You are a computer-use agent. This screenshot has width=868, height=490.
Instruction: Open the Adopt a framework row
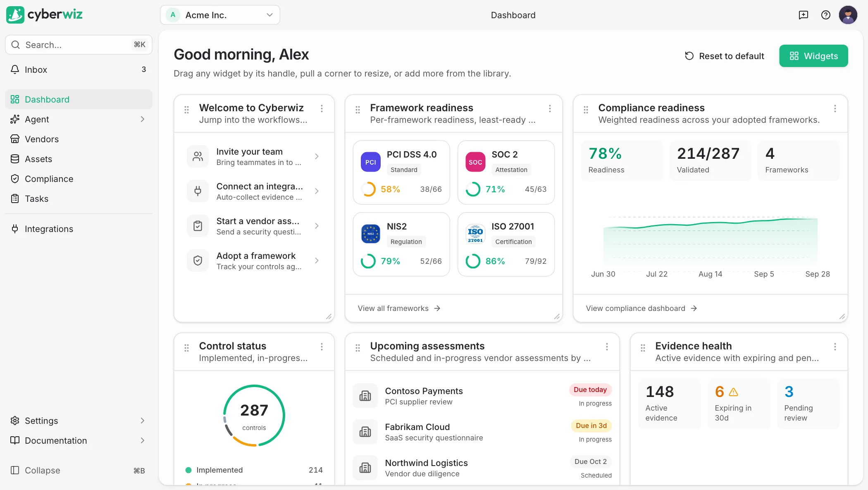pyautogui.click(x=254, y=261)
